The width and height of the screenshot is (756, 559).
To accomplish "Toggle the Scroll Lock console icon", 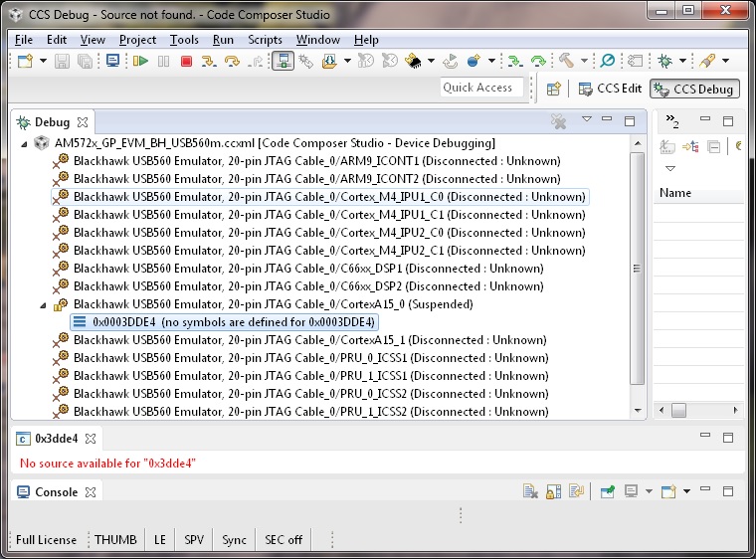I will click(x=553, y=491).
